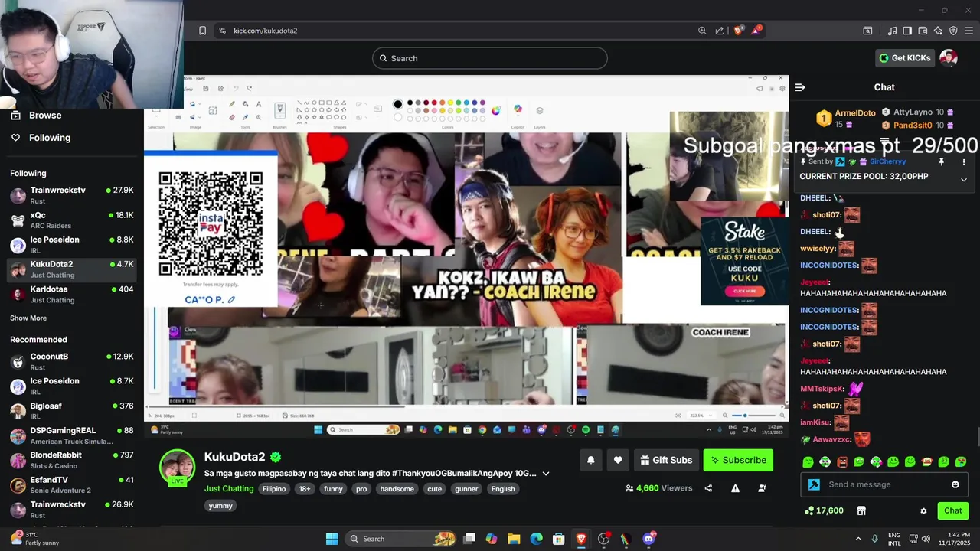This screenshot has width=980, height=551.
Task: Open the emoji picker in message box
Action: [955, 484]
